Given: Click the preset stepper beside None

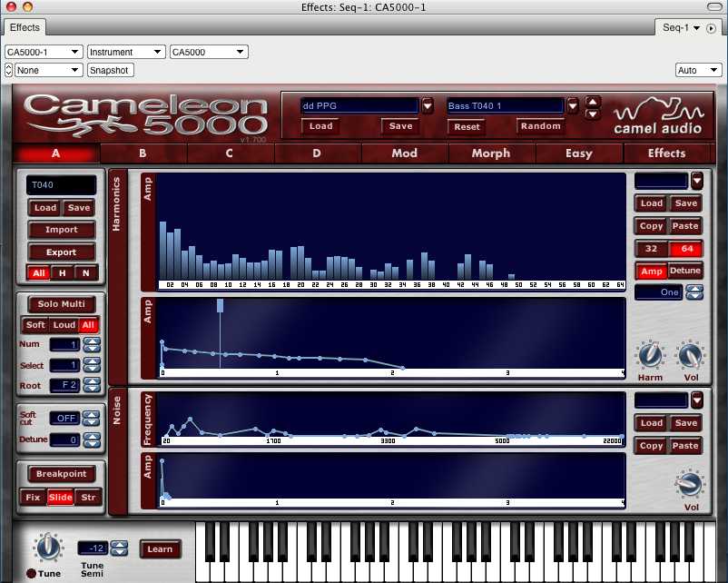Looking at the screenshot, I should pos(9,70).
